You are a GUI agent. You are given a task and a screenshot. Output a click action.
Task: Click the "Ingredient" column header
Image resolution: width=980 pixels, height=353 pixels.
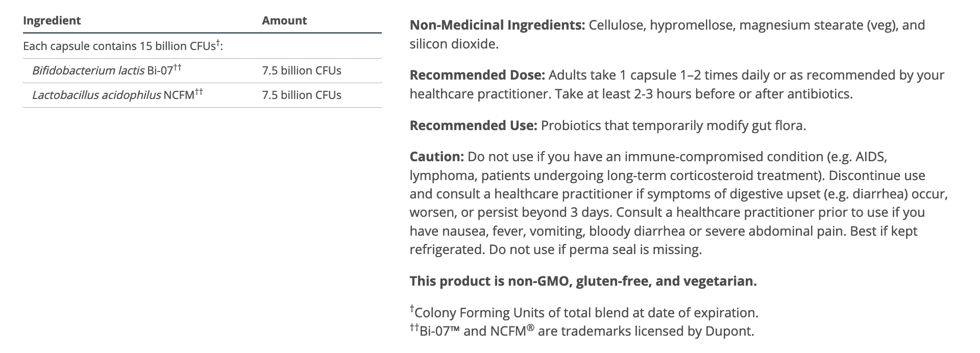[x=52, y=21]
